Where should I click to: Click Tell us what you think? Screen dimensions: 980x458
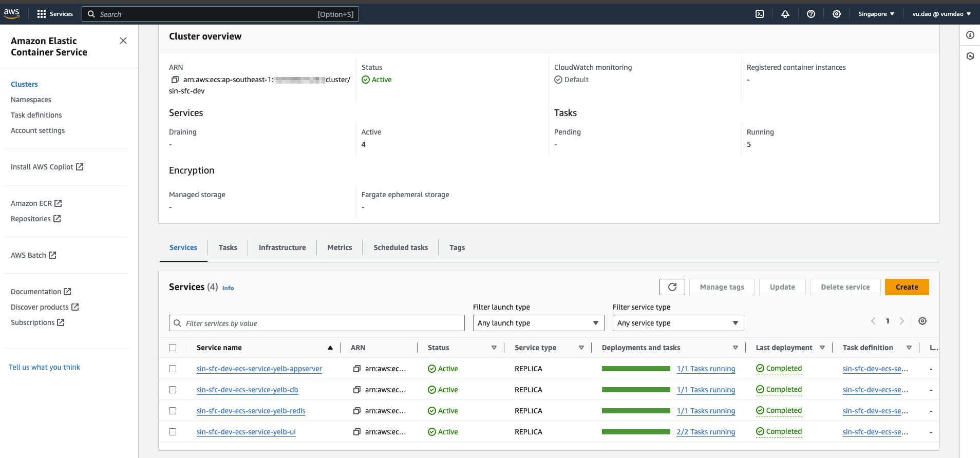[x=44, y=367]
